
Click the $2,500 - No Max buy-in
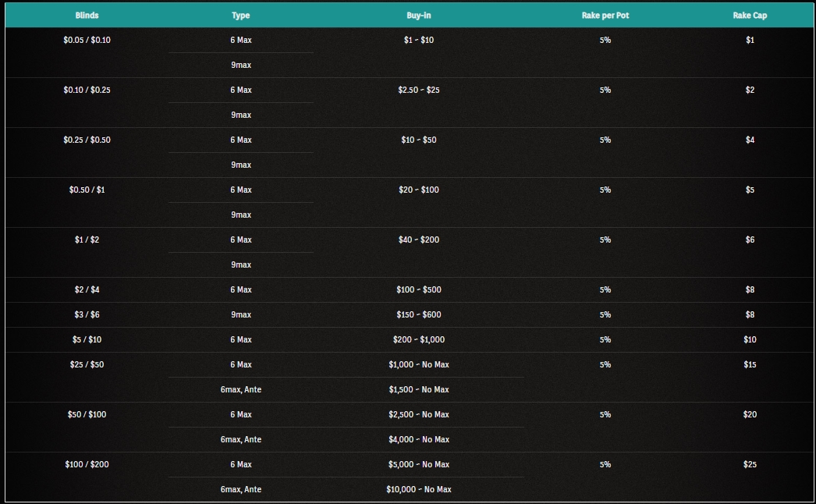(419, 415)
